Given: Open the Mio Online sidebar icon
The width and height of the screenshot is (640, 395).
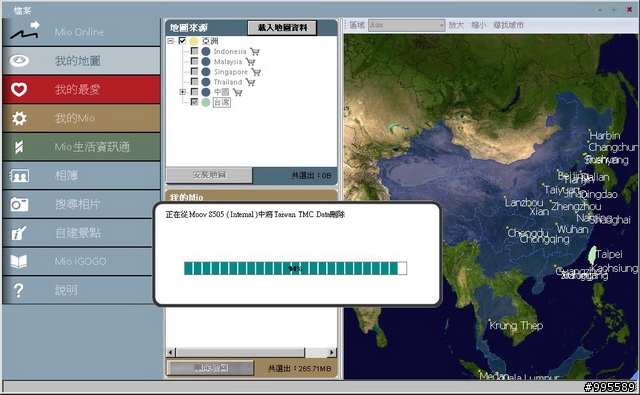Looking at the screenshot, I should pos(24,31).
